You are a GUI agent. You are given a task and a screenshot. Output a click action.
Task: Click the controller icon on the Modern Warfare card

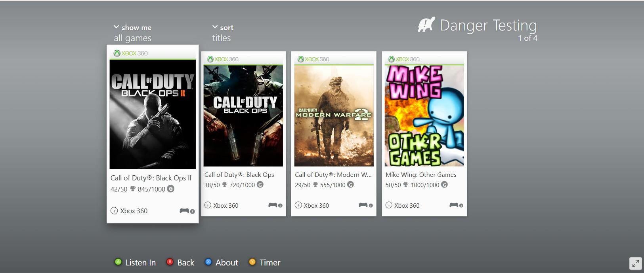point(363,205)
